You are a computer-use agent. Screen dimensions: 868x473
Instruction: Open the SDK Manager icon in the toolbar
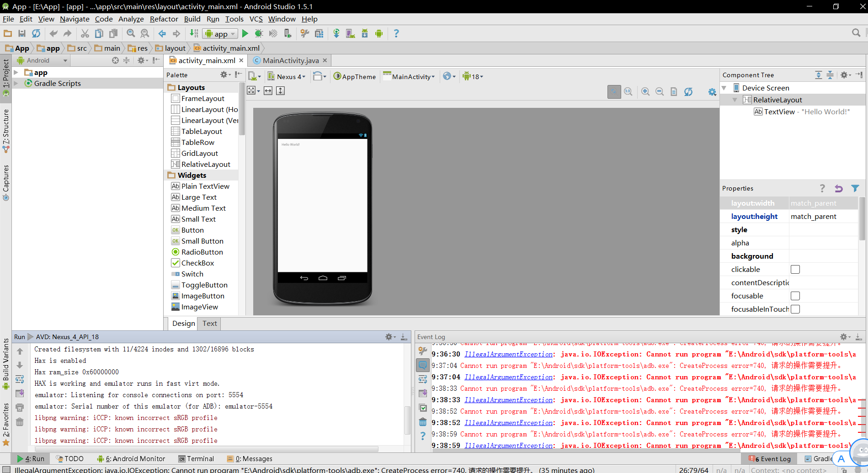365,33
